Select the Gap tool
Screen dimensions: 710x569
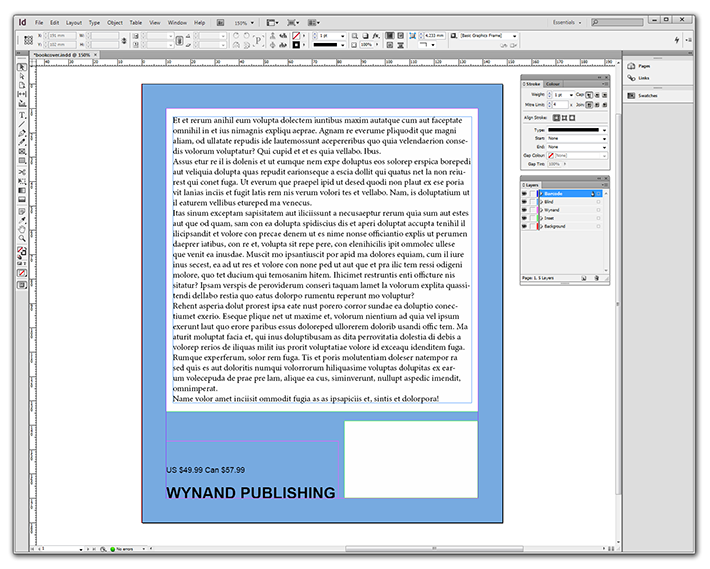point(22,94)
